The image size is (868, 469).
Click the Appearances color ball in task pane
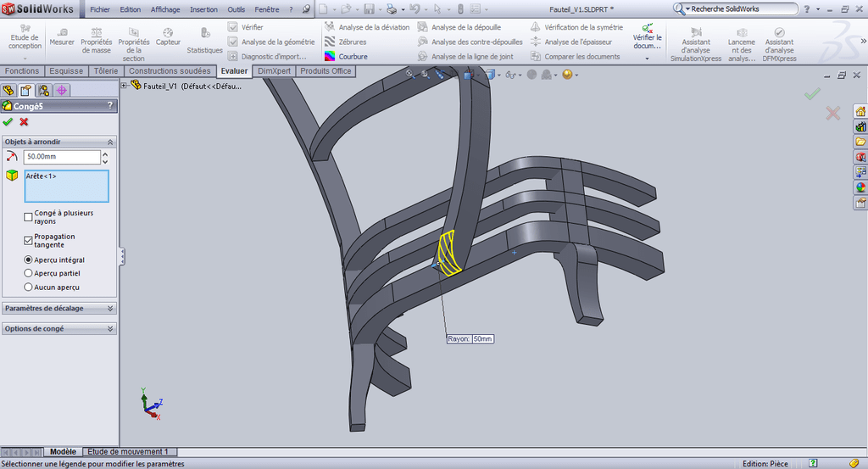[860, 187]
